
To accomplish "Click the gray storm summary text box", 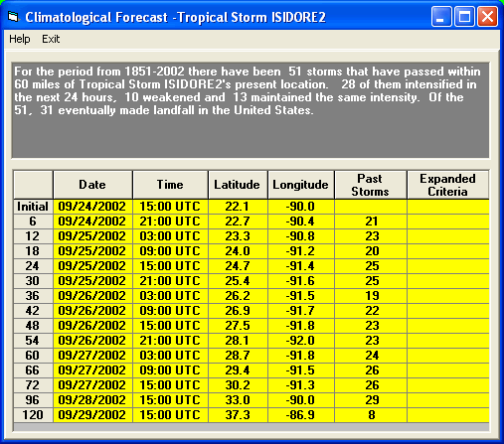I will [251, 110].
